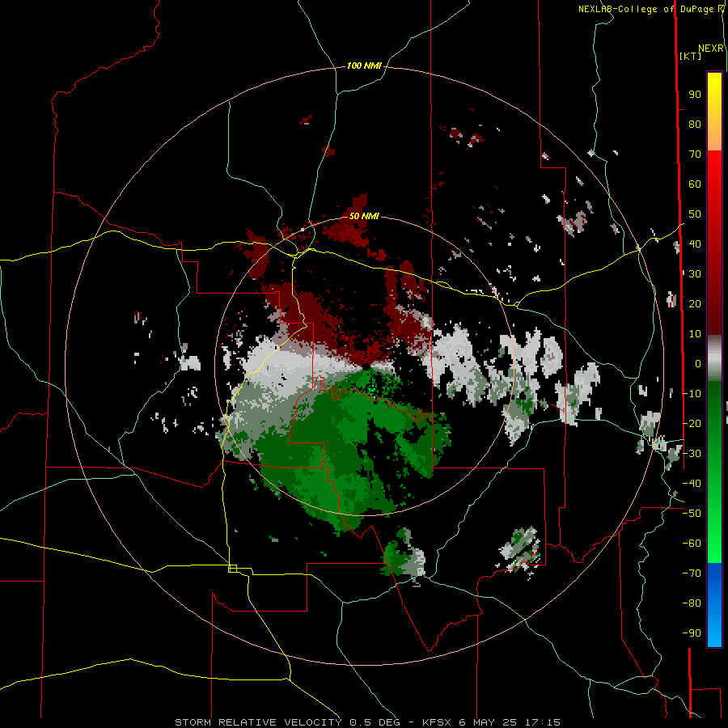Select the -50 knot scale label
The width and height of the screenshot is (728, 728).
[x=692, y=514]
